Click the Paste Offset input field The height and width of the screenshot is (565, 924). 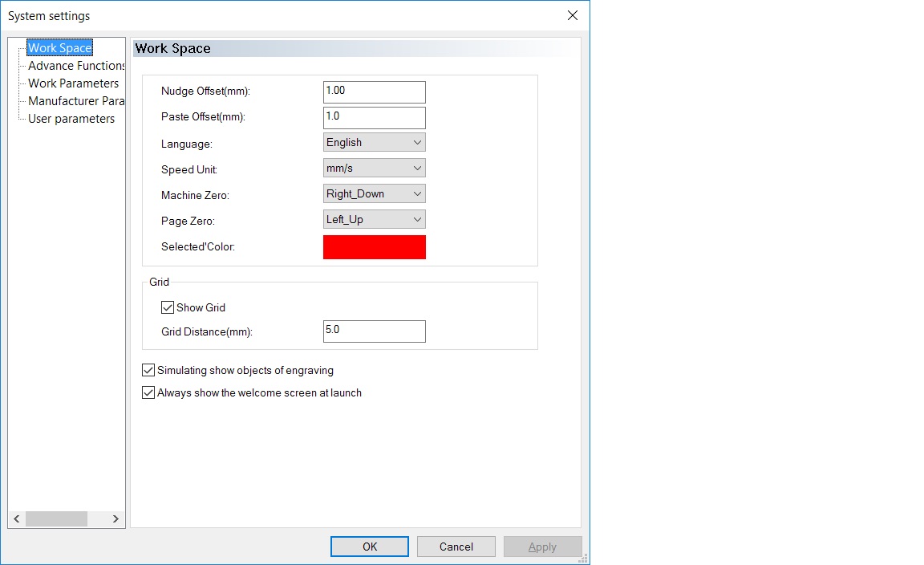(374, 117)
